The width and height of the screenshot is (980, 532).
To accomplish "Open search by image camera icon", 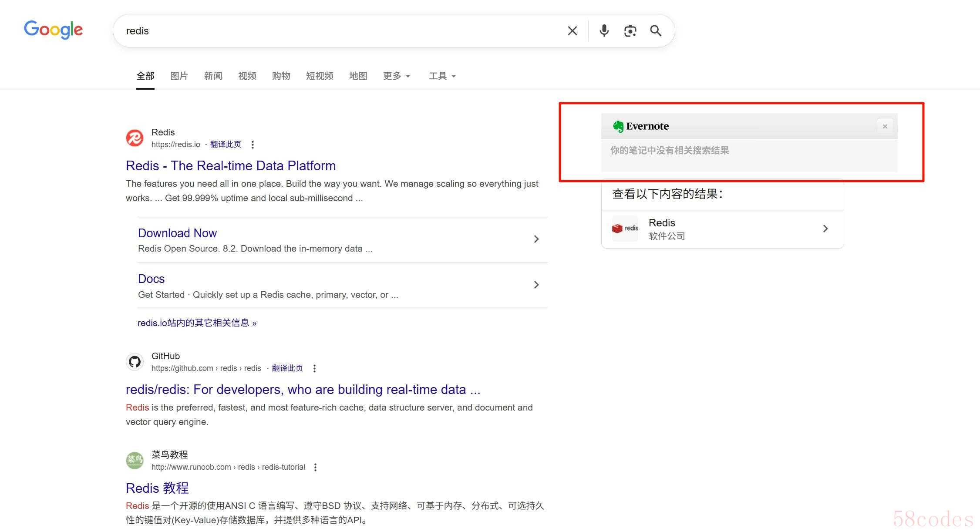I will (630, 31).
